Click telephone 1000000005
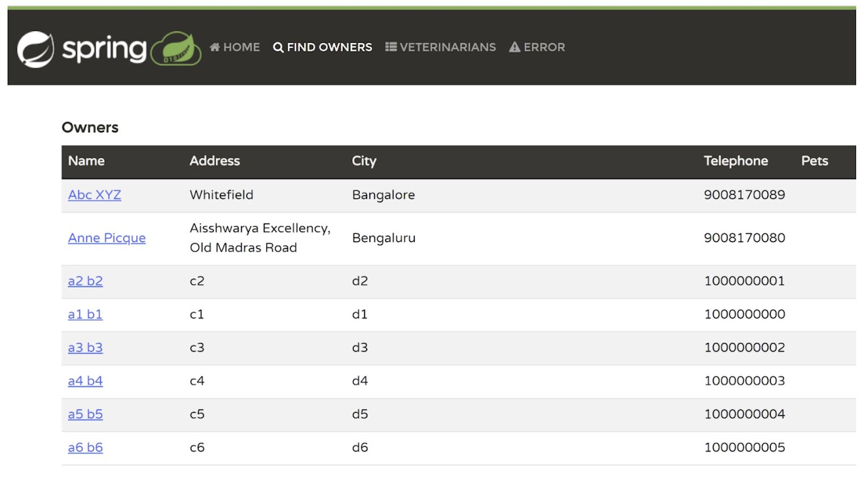This screenshot has height=480, width=868. pos(744,447)
